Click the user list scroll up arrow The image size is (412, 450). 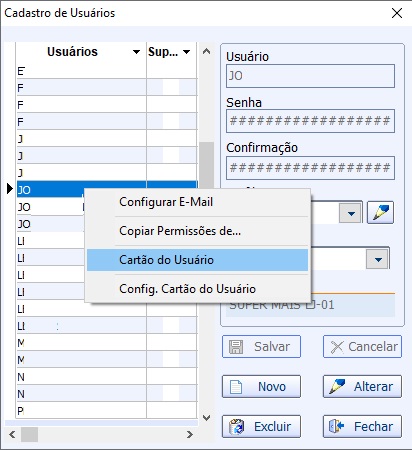click(207, 51)
